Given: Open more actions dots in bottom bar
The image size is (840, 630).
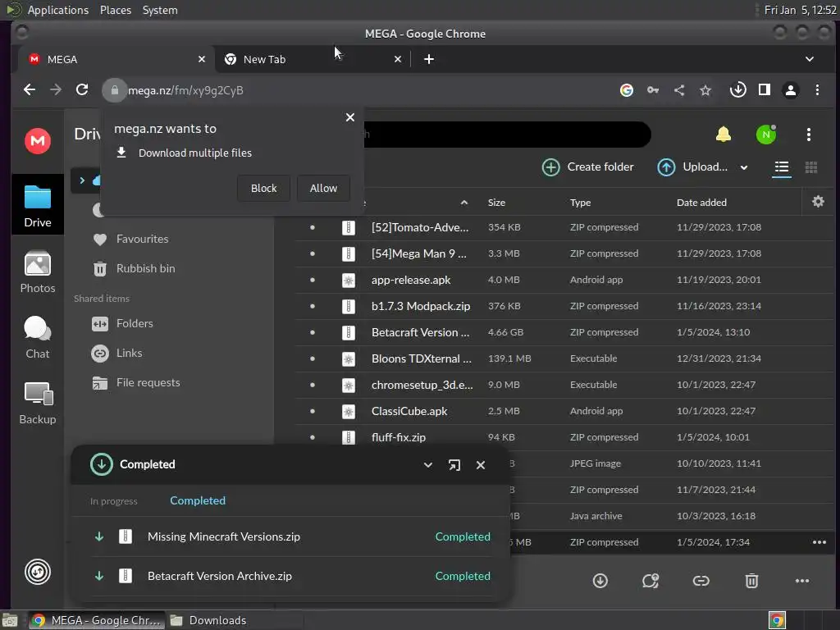Looking at the screenshot, I should pos(802,581).
